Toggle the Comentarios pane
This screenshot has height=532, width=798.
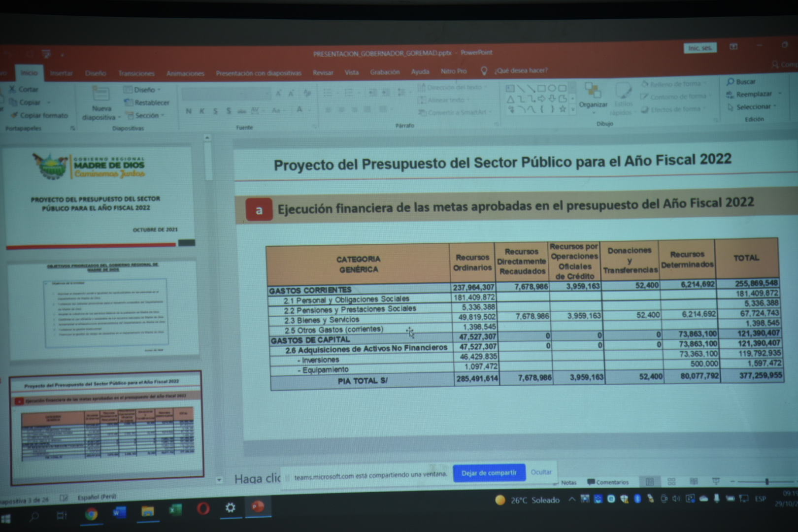608,482
